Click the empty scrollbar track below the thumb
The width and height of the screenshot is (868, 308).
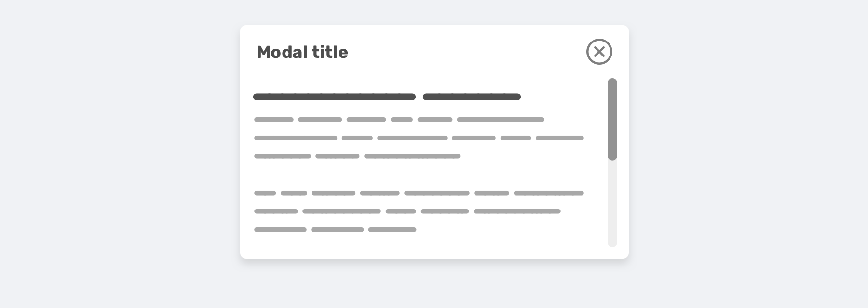pyautogui.click(x=612, y=204)
